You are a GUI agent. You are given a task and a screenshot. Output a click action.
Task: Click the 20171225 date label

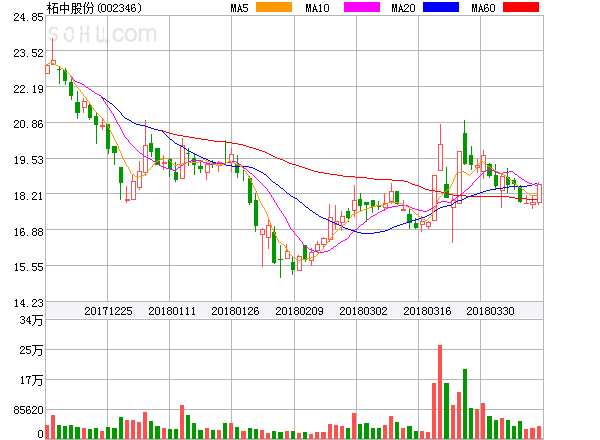(108, 311)
